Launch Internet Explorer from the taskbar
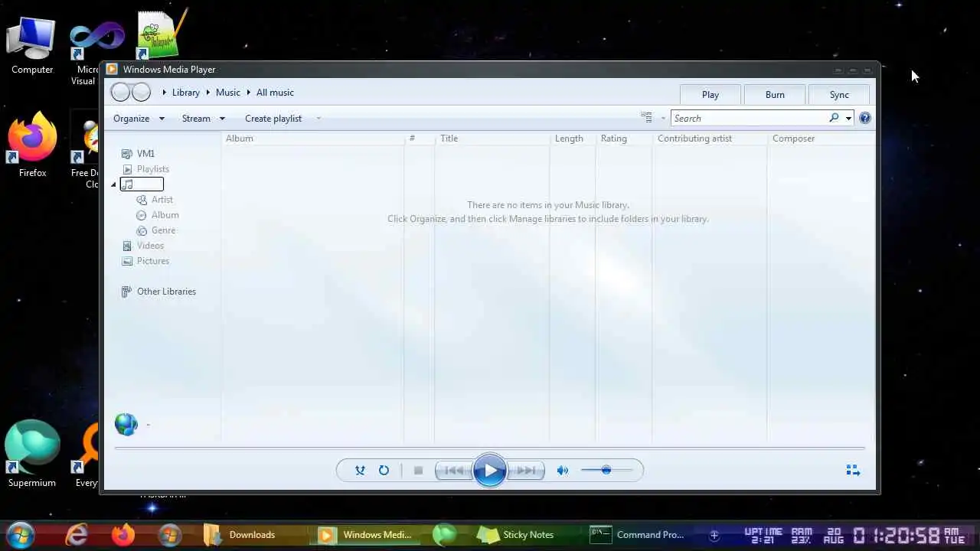Viewport: 980px width, 551px height. point(77,534)
